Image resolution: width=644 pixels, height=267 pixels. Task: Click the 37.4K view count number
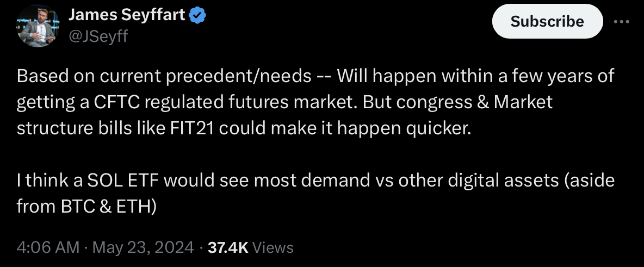point(228,247)
